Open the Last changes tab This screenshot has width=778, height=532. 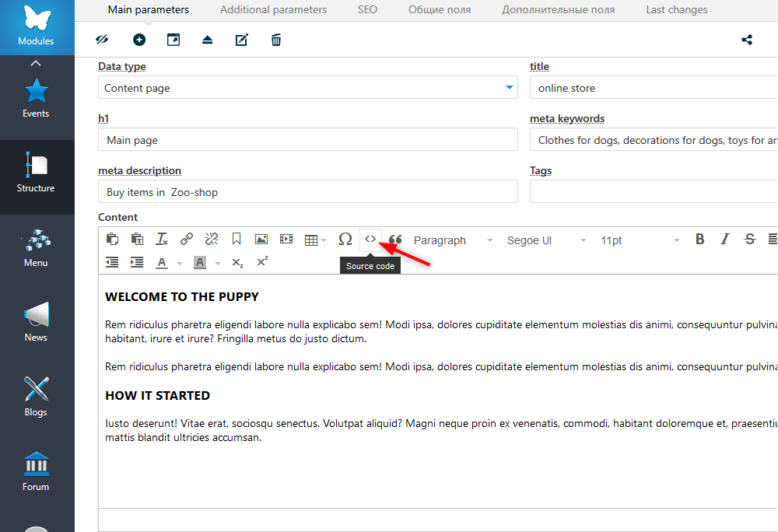click(676, 10)
